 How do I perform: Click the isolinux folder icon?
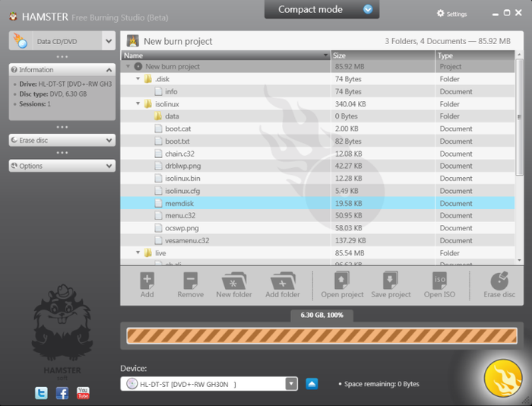[147, 104]
